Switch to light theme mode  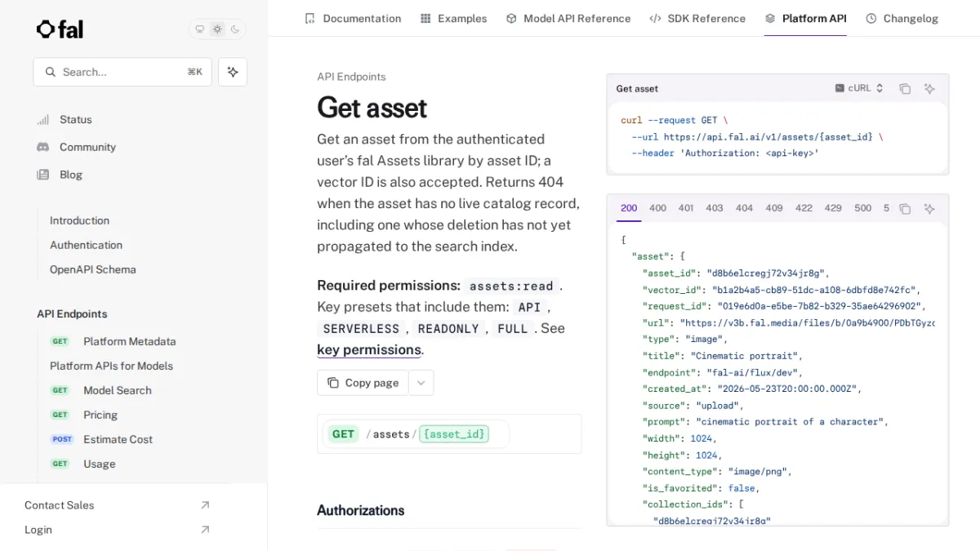[217, 29]
